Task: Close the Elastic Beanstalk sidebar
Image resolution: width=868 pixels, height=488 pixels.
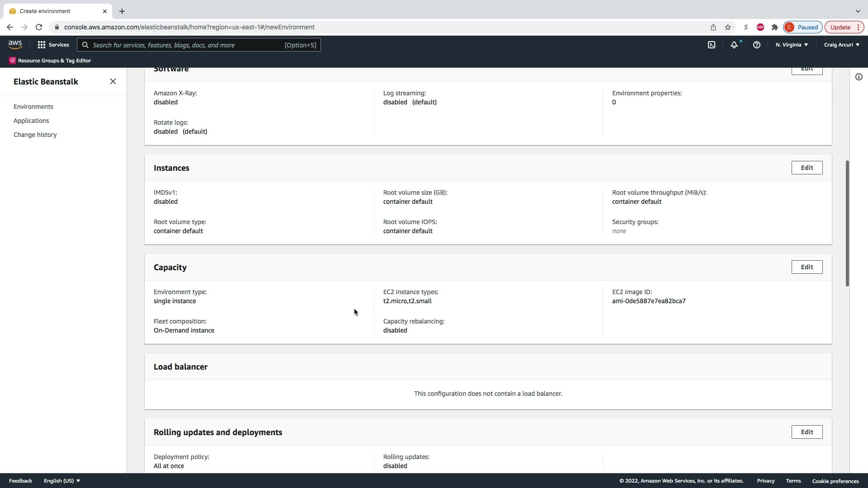Action: point(113,81)
